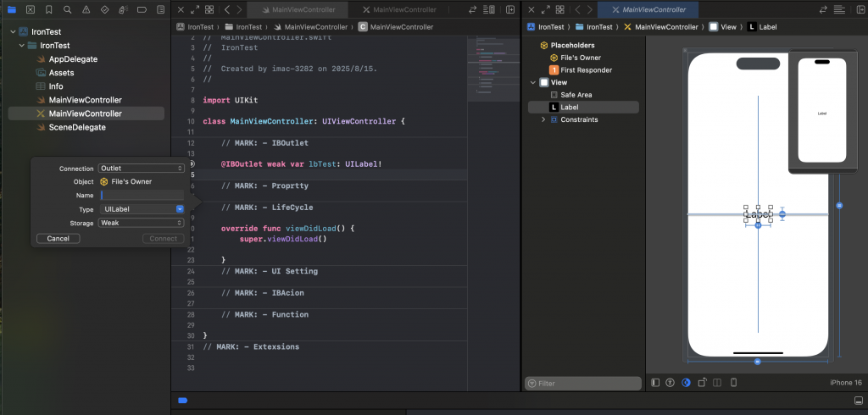Open the Source Control navigator icon
Viewport: 868px width, 415px height.
pos(31,9)
